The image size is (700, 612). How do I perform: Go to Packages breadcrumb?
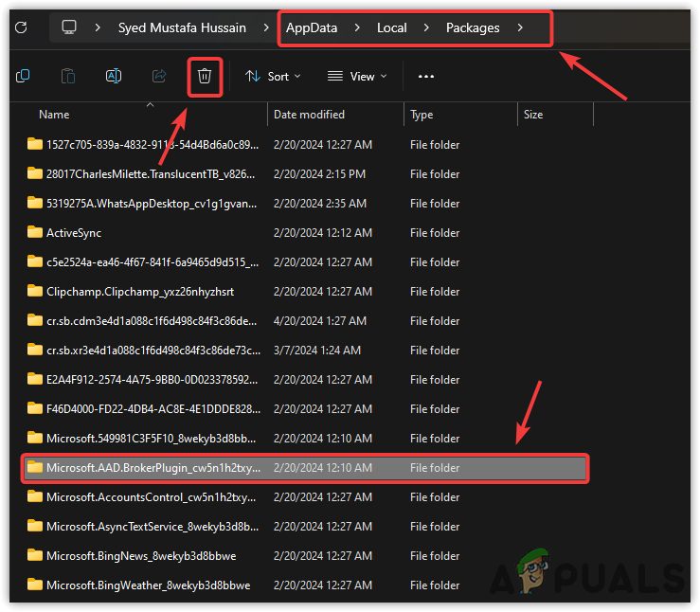pos(473,27)
